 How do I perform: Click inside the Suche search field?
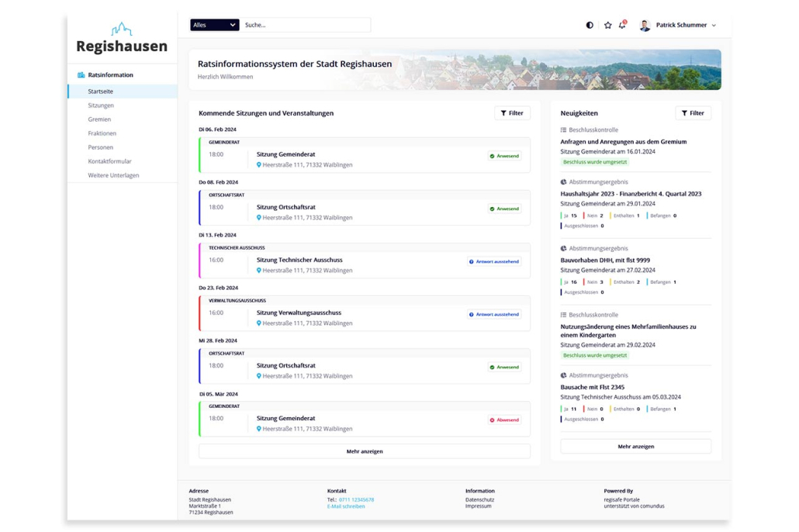coord(303,25)
